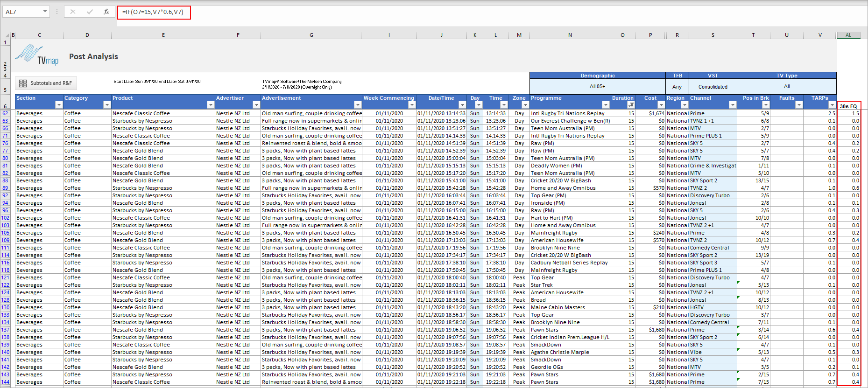Click the cancel X icon in formula bar
This screenshot has height=388, width=868.
click(73, 12)
